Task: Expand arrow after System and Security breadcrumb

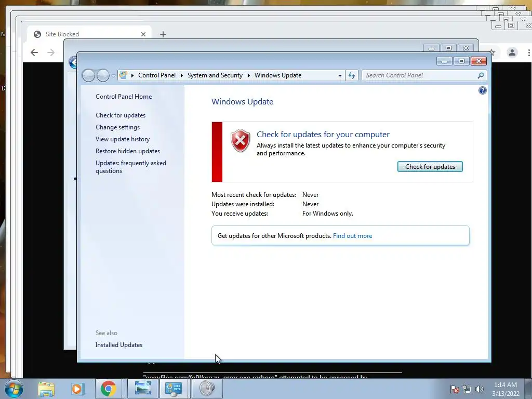Action: tap(249, 75)
